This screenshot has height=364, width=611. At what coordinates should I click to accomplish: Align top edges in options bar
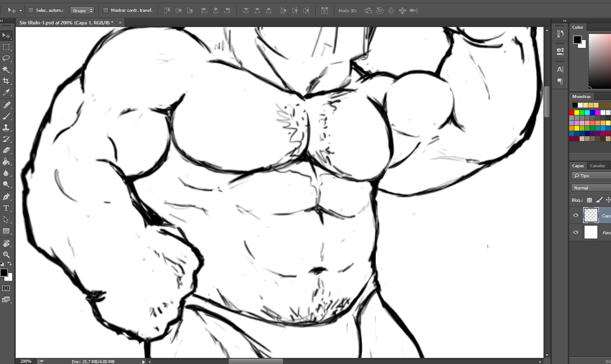click(167, 10)
